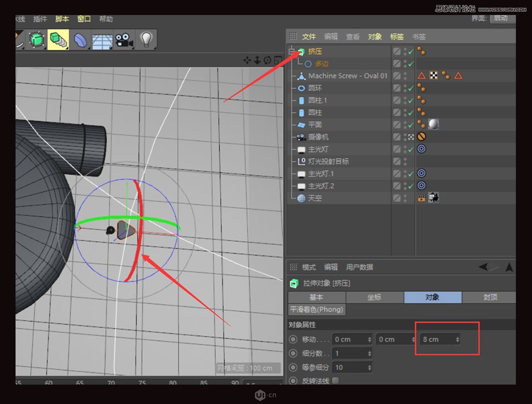Viewport: 532px width, 404px height.
Task: Select the camera tool icon in the toolbar
Action: 124,39
